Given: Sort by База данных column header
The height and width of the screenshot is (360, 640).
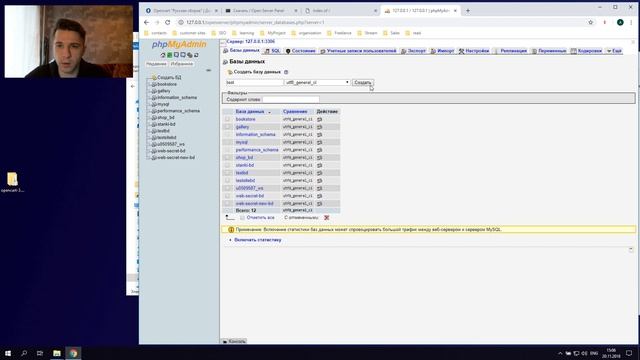Looking at the screenshot, I should [x=250, y=111].
